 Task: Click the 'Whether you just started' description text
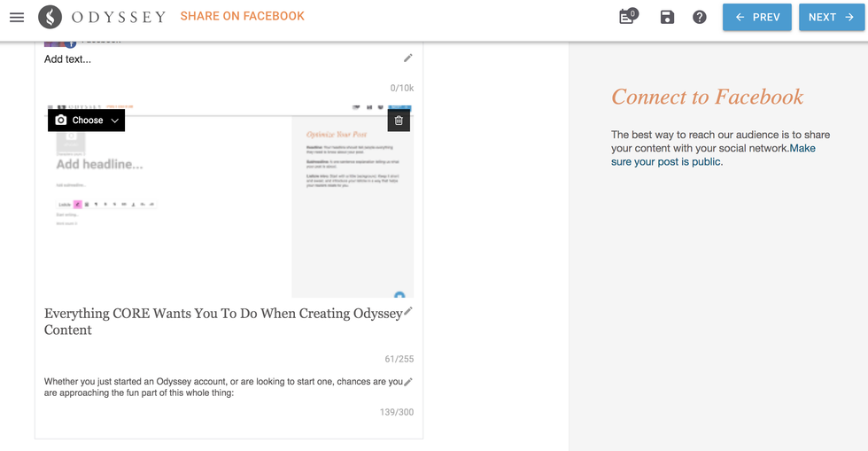[x=221, y=387]
